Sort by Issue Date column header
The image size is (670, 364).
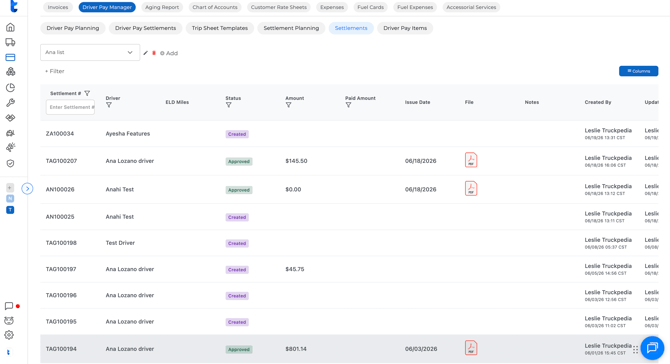(417, 103)
